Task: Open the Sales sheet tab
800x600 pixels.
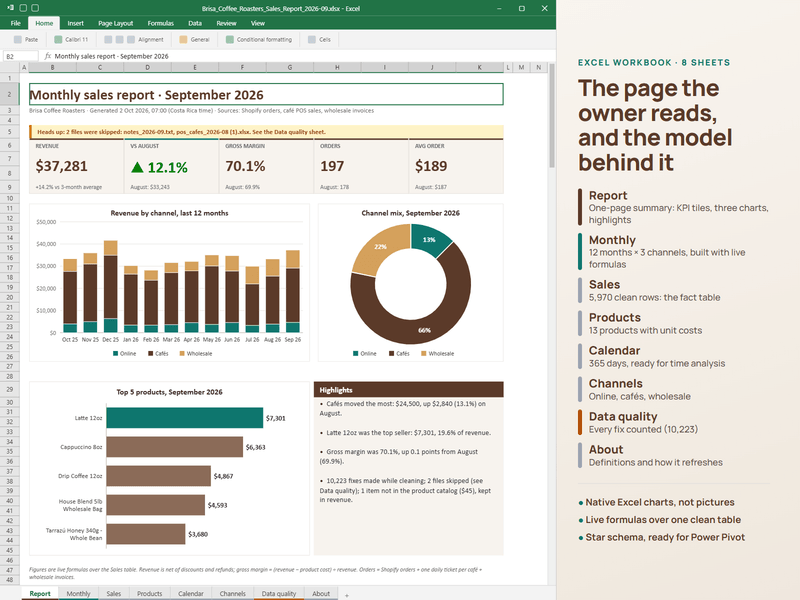Action: click(x=114, y=593)
